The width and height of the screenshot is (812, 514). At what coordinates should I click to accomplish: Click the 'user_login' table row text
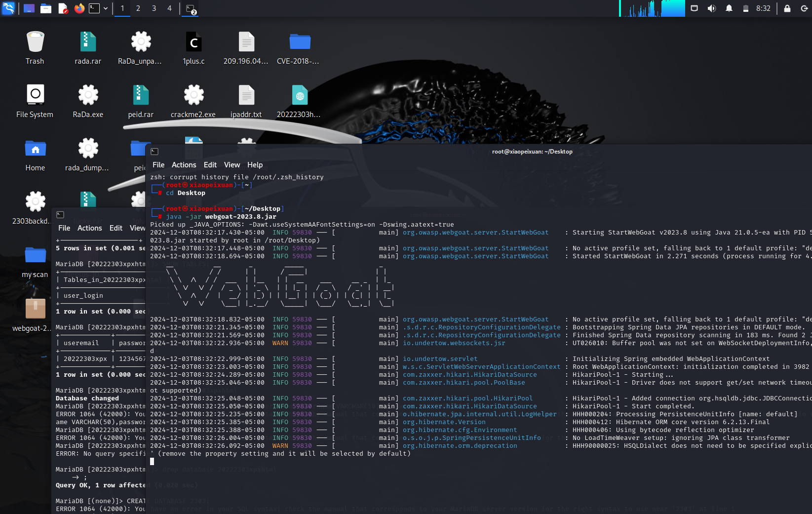pyautogui.click(x=83, y=296)
